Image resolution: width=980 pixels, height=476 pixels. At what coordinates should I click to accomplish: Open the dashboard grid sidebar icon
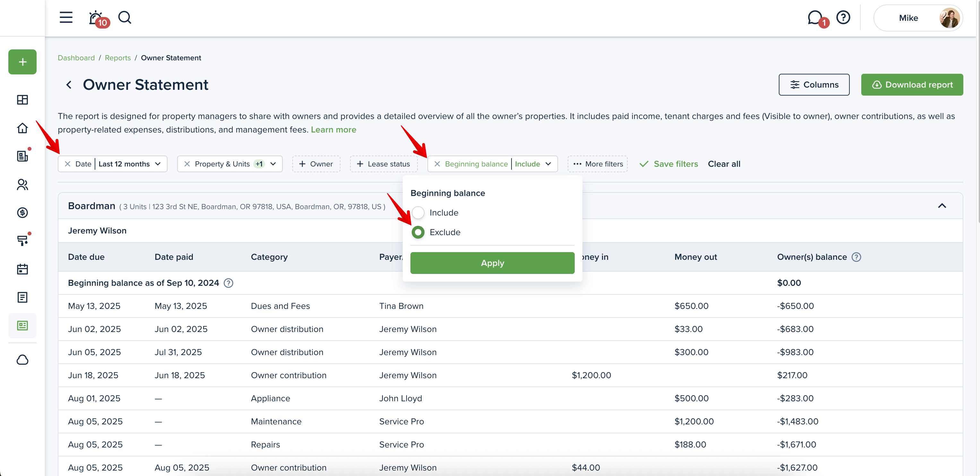(x=22, y=100)
